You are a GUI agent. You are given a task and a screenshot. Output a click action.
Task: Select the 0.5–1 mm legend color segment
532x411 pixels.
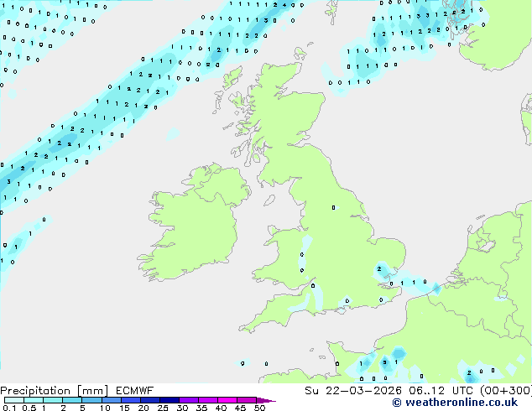click(34, 400)
